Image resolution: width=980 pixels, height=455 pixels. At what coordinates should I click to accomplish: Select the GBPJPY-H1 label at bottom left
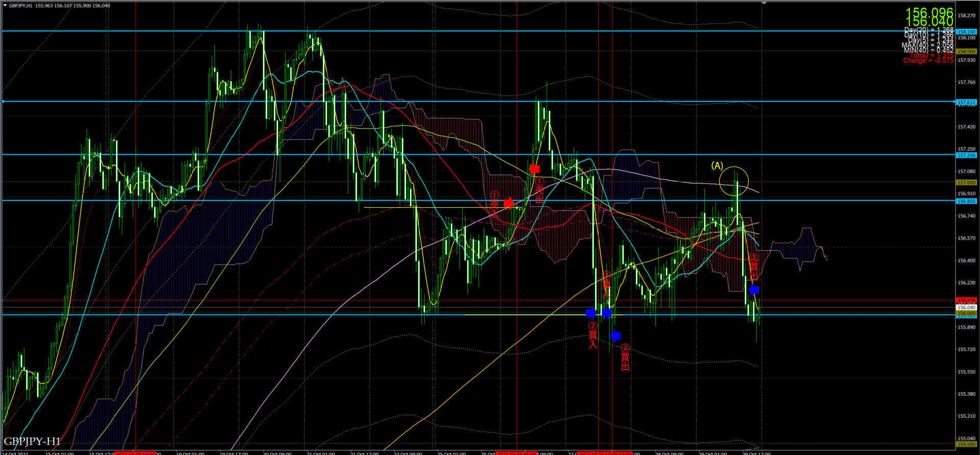click(32, 441)
